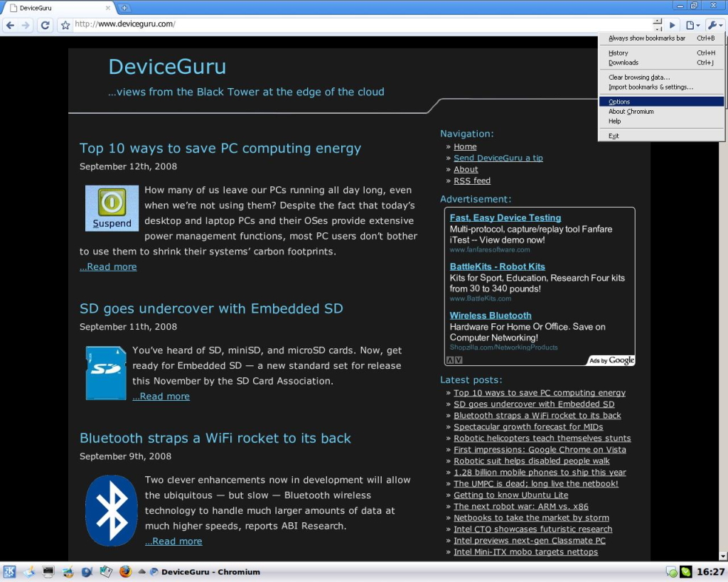Select the DeviceGuru tab
The width and height of the screenshot is (728, 582).
[58, 8]
